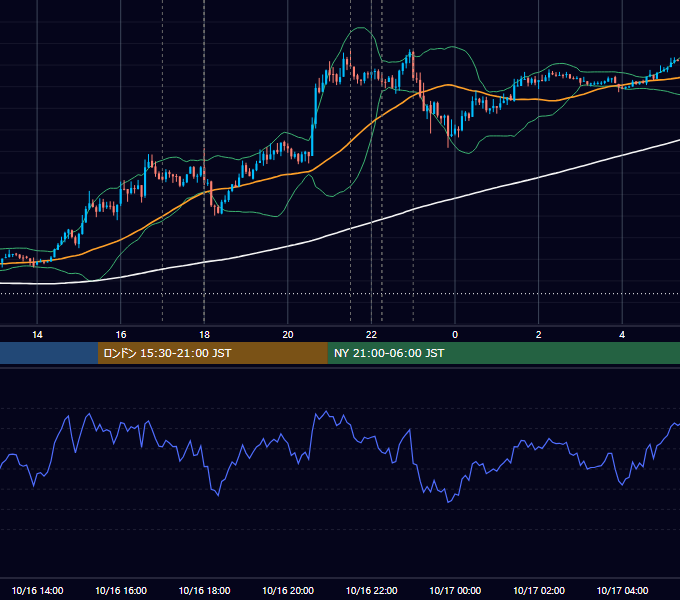Click the 4 hour axis label
Viewport: 680px width, 600px height.
pos(622,335)
